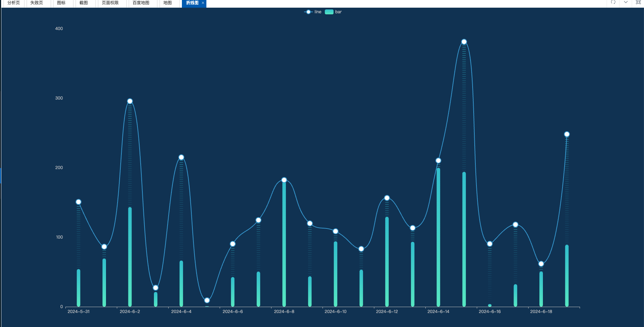Click the highest line point near 380
This screenshot has height=327, width=644.
tap(464, 42)
